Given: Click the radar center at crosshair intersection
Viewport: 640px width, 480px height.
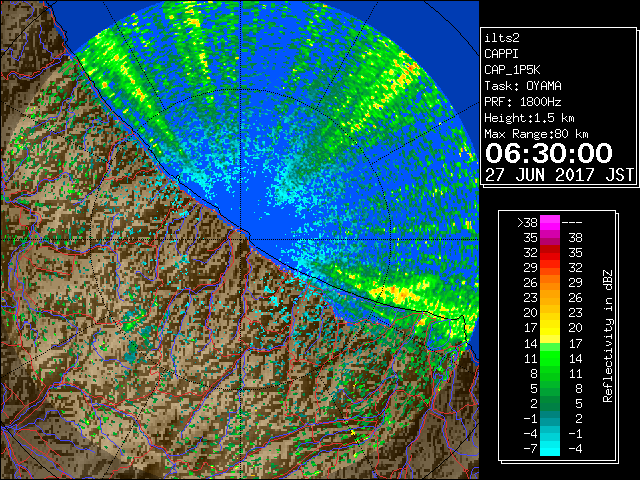Looking at the screenshot, I should (x=241, y=239).
